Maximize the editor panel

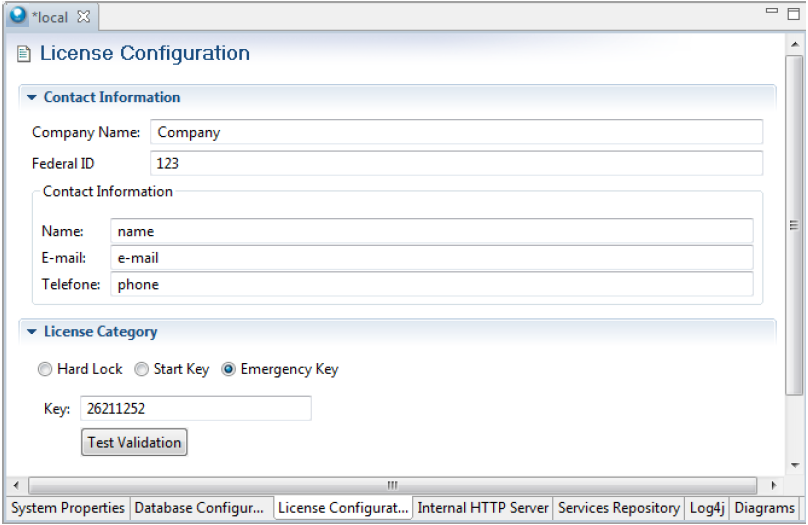coord(793,12)
